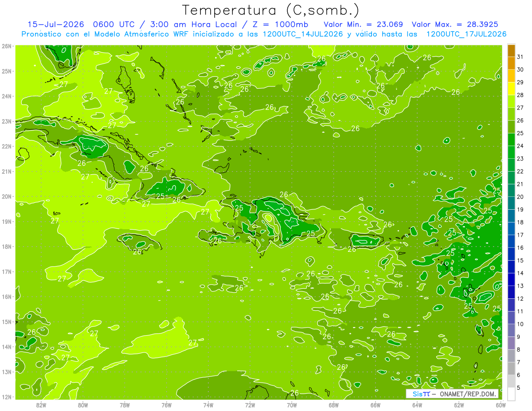The image size is (532, 411).
Task: Select the date text "15-Jul-2026"
Action: pos(55,24)
